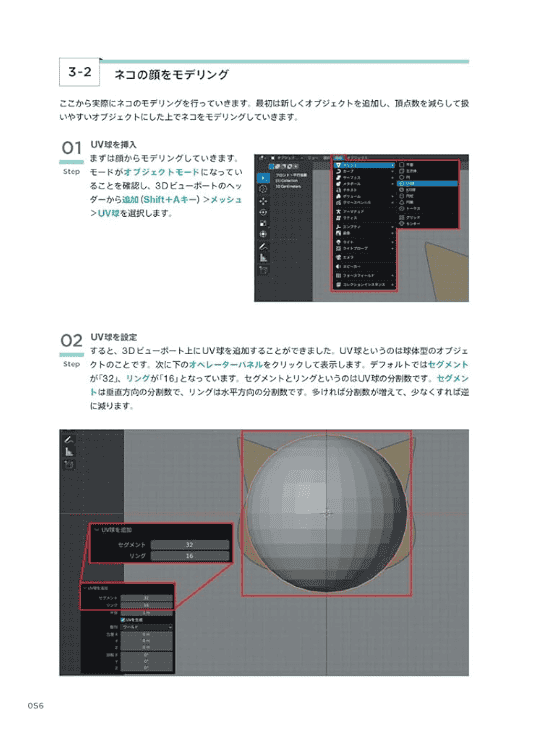Choose カーブ (Curve) in the Add menu
Image resolution: width=534 pixels, height=738 pixels.
[x=364, y=171]
